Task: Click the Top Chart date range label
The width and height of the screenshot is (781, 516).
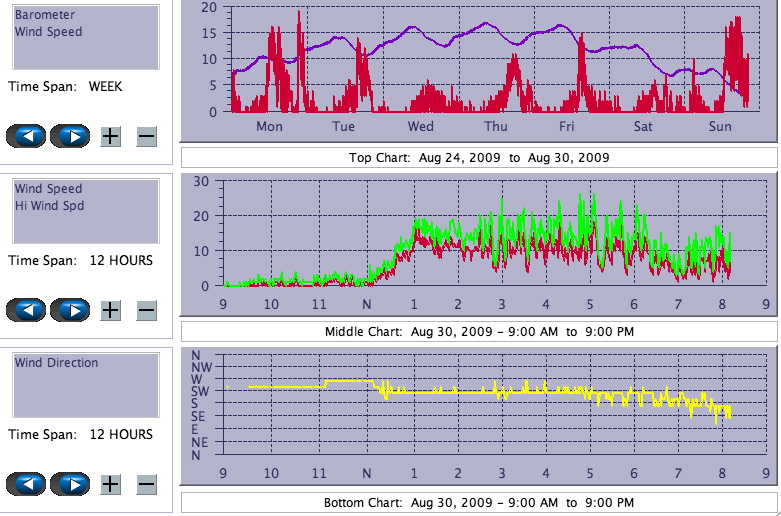Action: [479, 158]
